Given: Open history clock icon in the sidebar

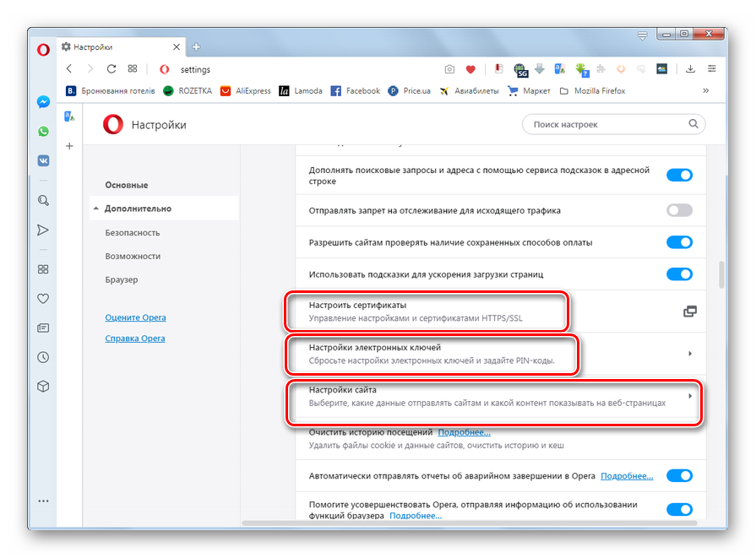Looking at the screenshot, I should (43, 357).
